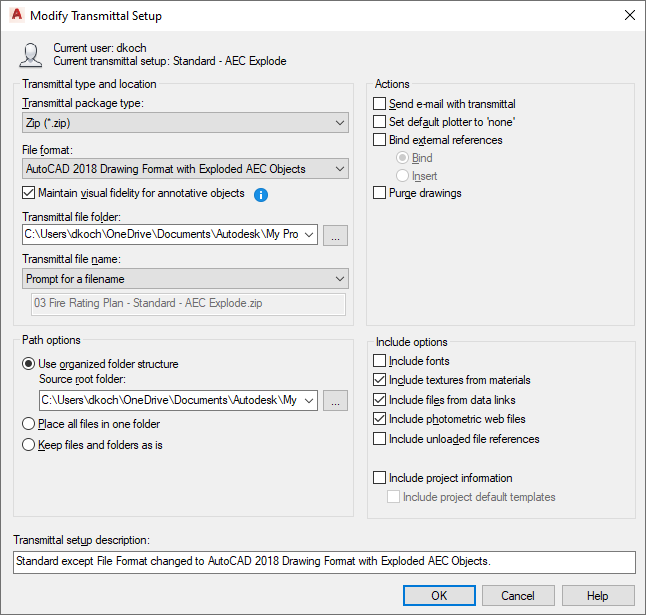Click the Transmittal setup description field

coord(324,562)
